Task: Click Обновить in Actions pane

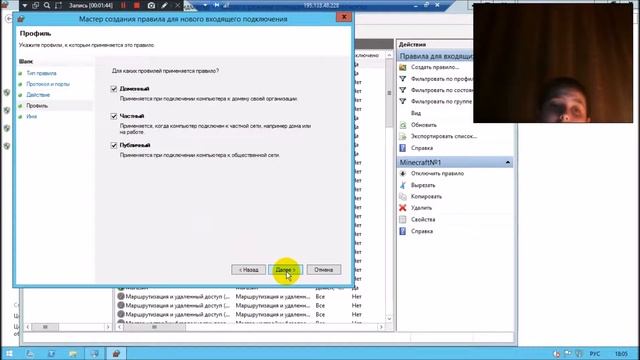Action: point(424,125)
